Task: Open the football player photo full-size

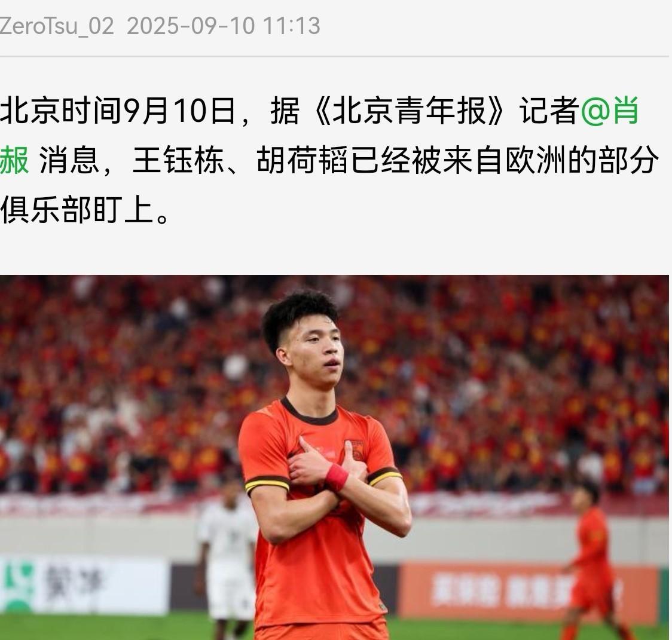Action: [x=334, y=458]
